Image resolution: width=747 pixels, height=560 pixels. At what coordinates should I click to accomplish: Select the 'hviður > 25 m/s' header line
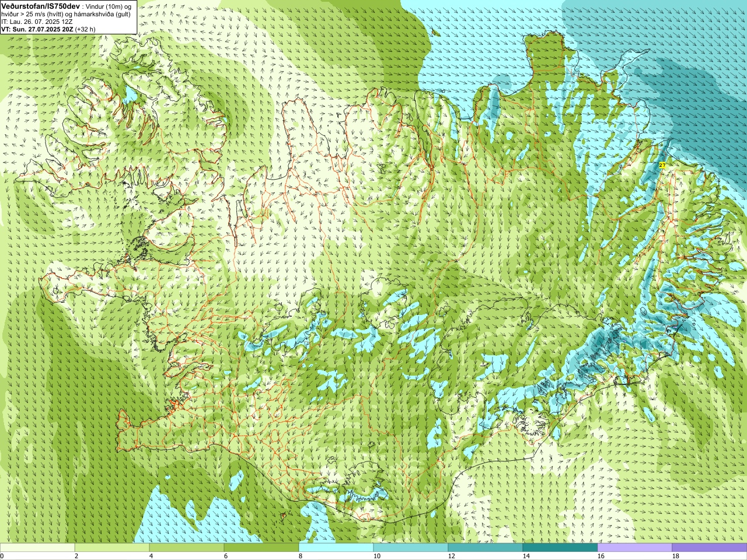tap(66, 13)
